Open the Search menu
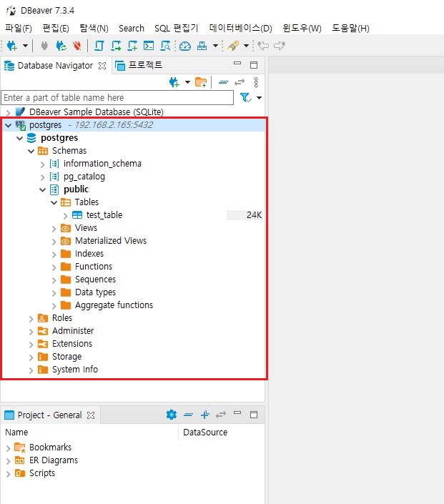The height and width of the screenshot is (504, 444). point(131,29)
